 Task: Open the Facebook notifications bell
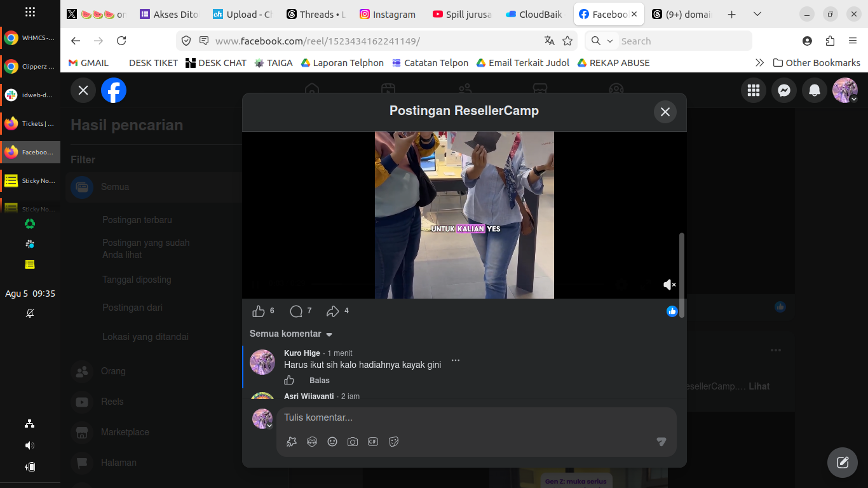[x=815, y=90]
